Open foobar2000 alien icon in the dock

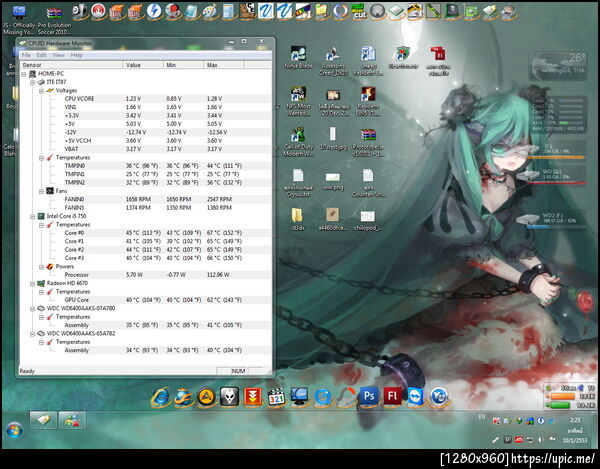click(x=230, y=396)
